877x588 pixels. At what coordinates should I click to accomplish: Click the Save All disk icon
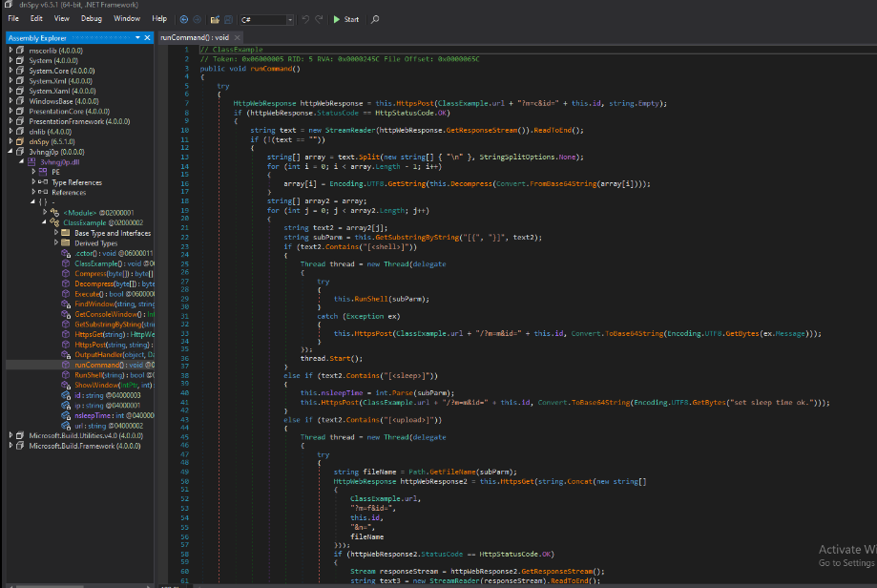[x=228, y=19]
